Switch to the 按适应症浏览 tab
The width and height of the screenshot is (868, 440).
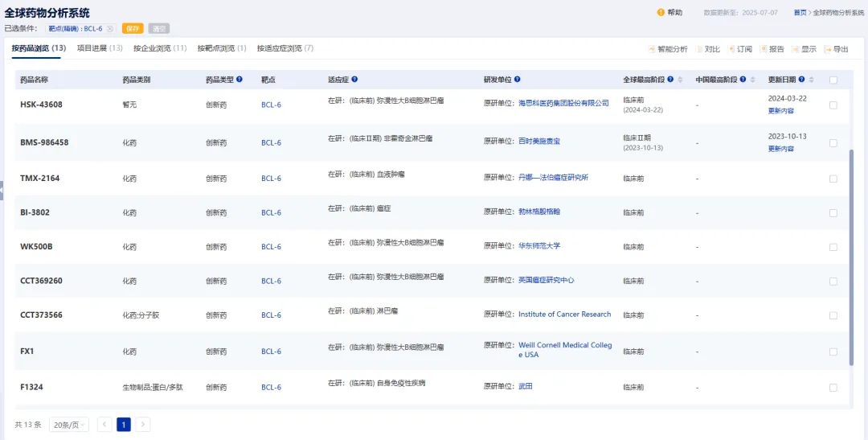[x=285, y=48]
